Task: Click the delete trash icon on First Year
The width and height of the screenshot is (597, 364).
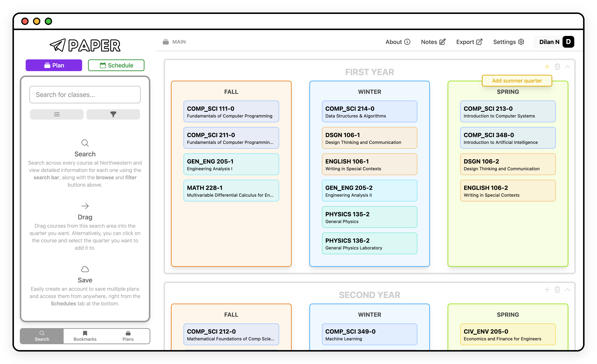Action: (x=557, y=67)
